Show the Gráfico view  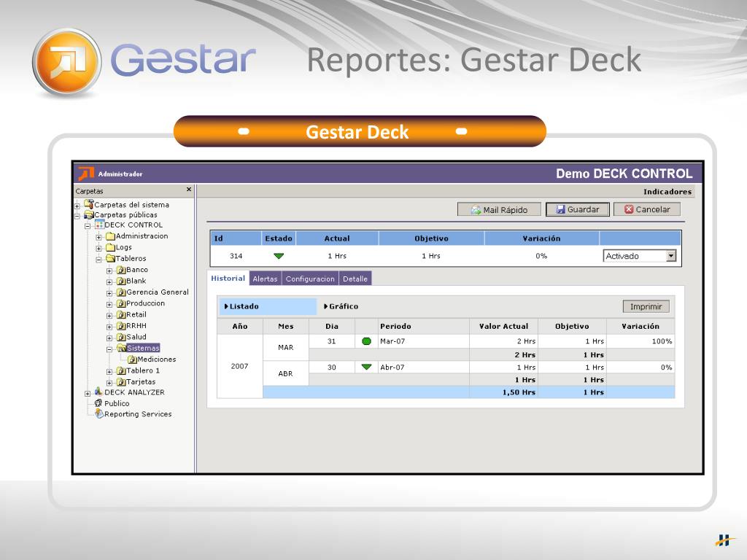[341, 306]
